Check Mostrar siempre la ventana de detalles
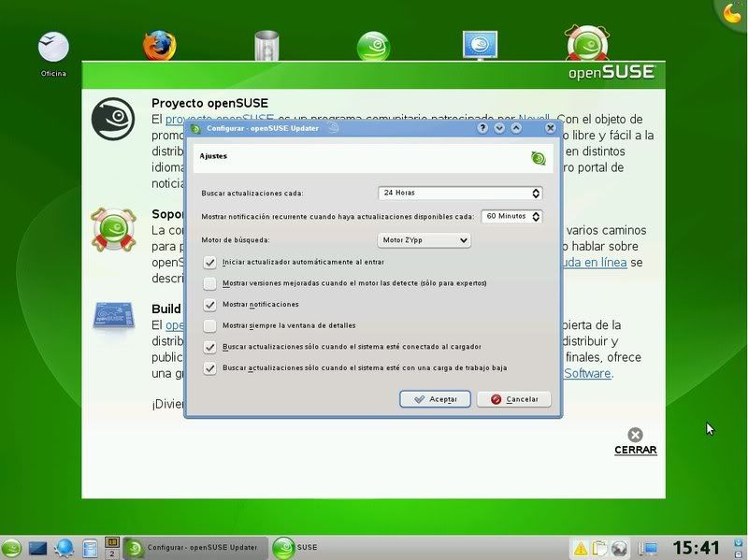Image resolution: width=748 pixels, height=560 pixels. point(209,325)
